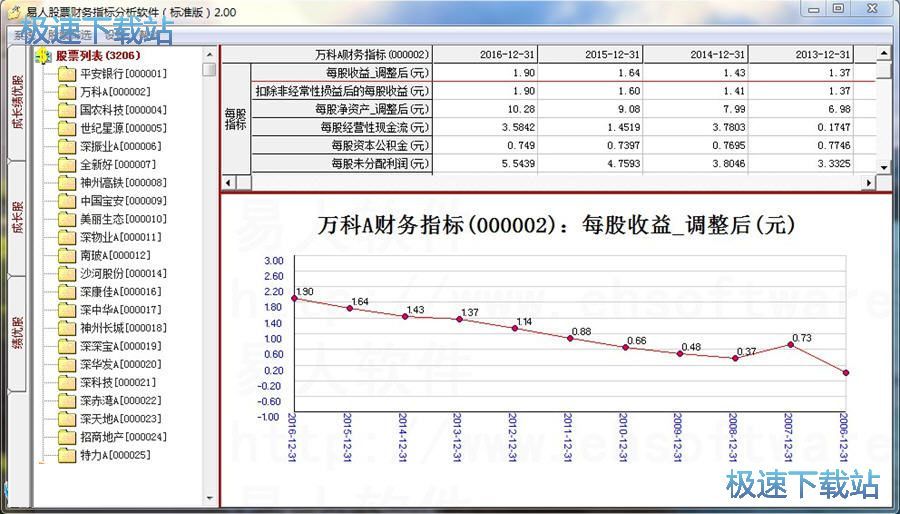Click the folder icon next to 国农科技[000004]
The height and width of the screenshot is (514, 900).
(67, 110)
